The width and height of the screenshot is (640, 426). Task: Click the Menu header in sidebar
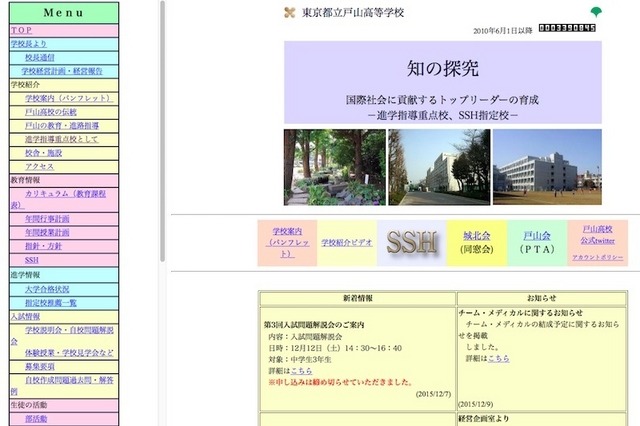coord(64,13)
